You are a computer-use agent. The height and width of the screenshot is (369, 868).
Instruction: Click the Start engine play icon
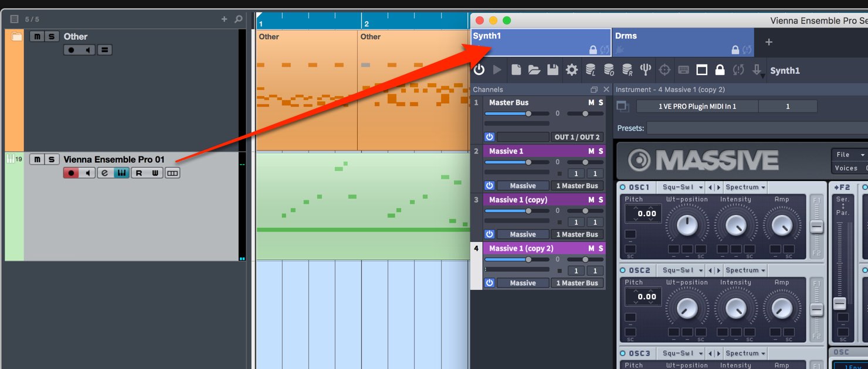click(x=497, y=70)
